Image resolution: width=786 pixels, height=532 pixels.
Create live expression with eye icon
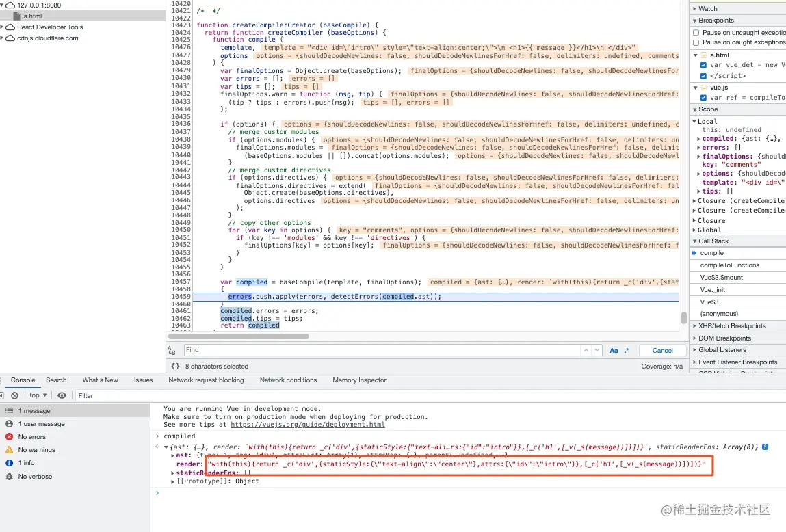point(62,395)
